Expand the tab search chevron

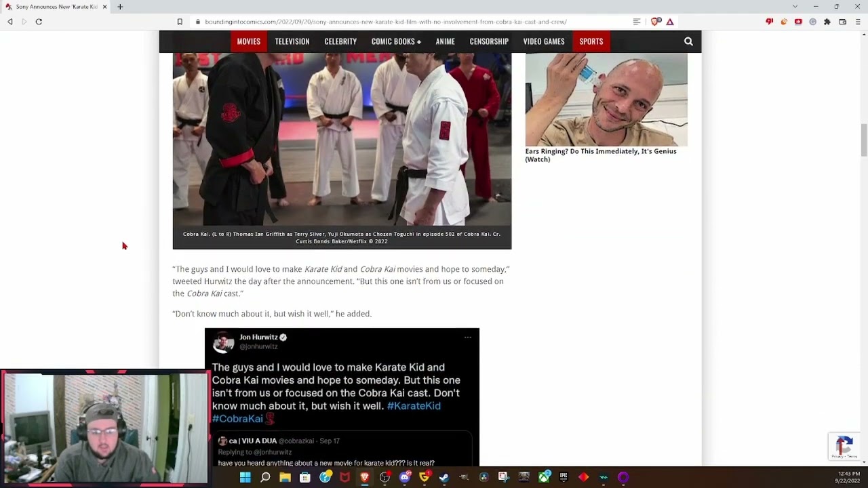coord(795,7)
